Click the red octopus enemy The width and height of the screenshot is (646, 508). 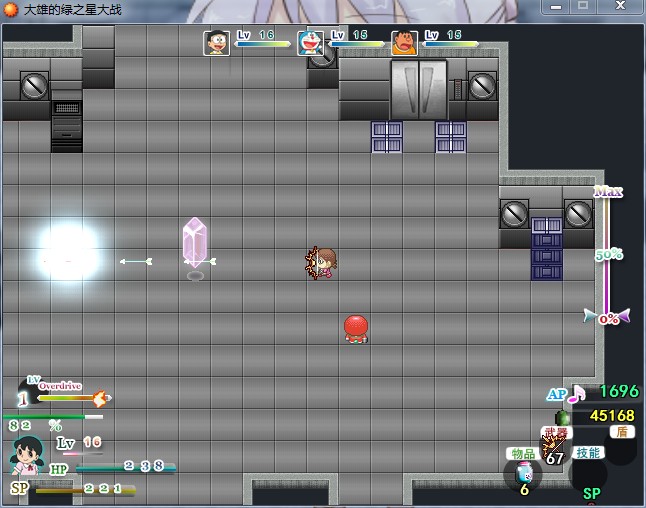click(x=356, y=329)
